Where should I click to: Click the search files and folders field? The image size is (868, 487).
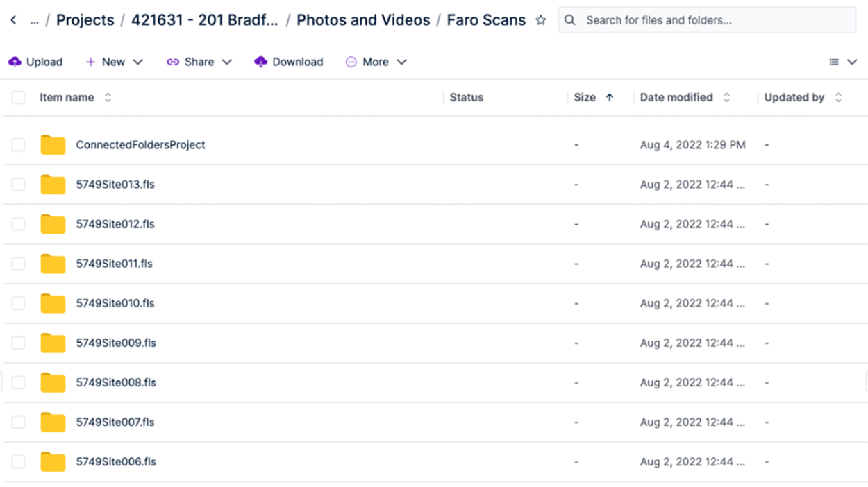(715, 20)
